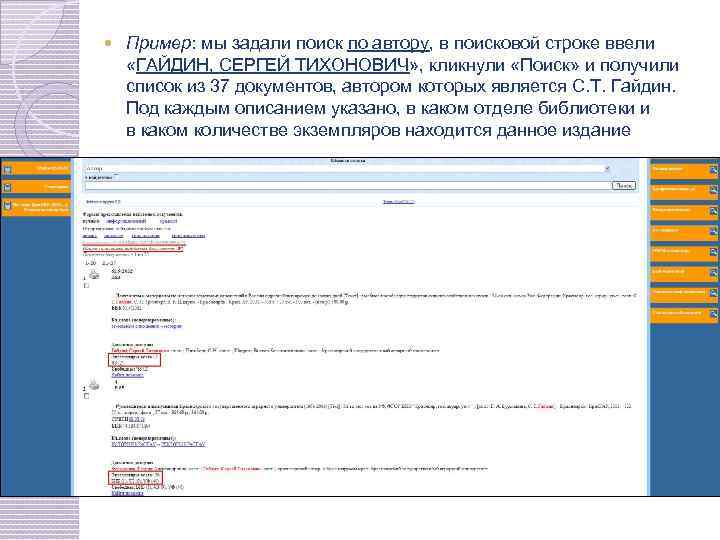Click the magnifier icon in the bottom right sidebar button
The height and width of the screenshot is (540, 720).
(x=713, y=314)
